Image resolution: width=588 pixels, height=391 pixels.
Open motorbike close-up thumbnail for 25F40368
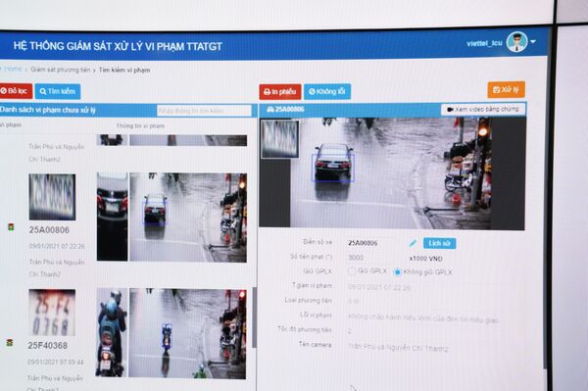click(x=112, y=332)
